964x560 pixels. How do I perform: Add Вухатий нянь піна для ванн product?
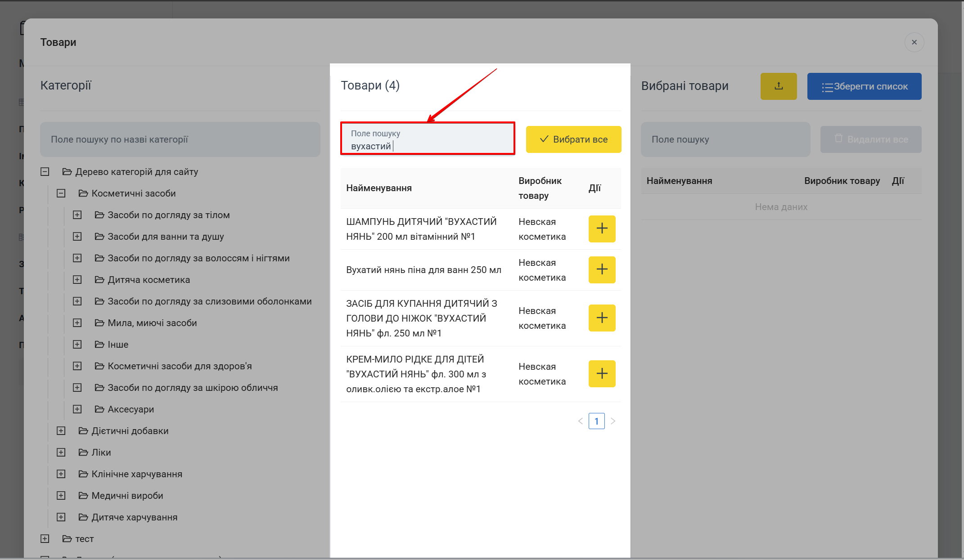602,269
